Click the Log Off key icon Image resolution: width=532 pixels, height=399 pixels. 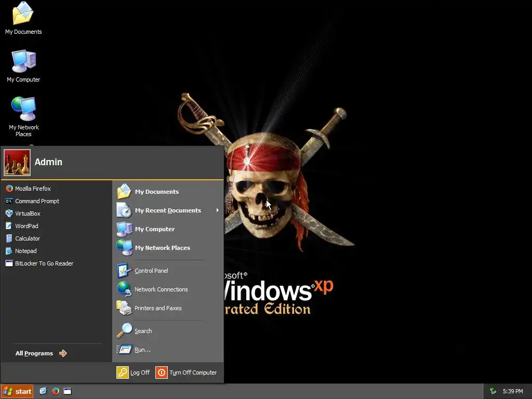123,373
